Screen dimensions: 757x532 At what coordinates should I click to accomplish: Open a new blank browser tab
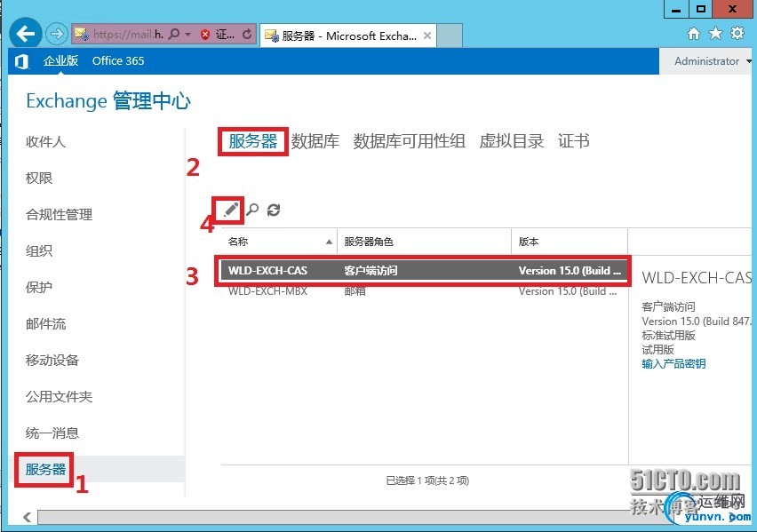[x=450, y=36]
